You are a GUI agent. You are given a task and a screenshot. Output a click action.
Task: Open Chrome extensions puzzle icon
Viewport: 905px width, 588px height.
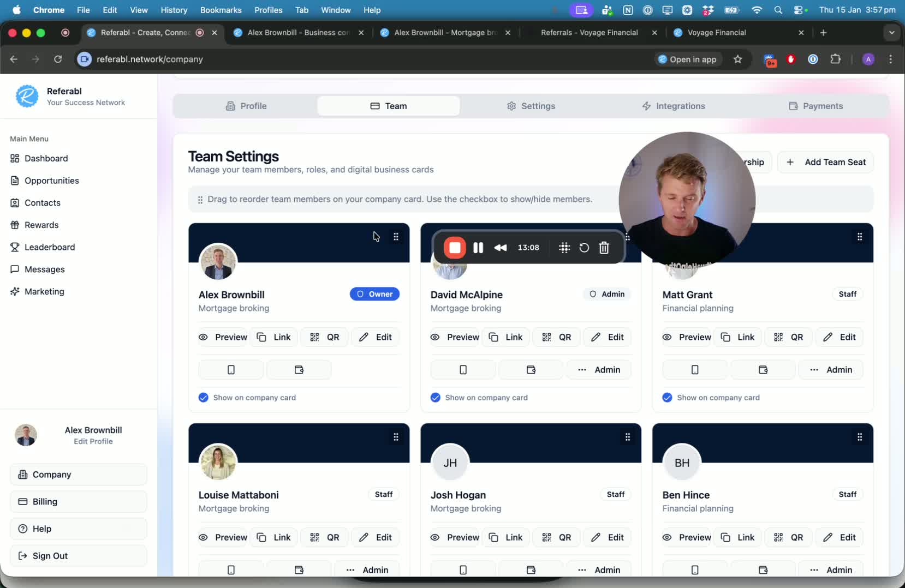pyautogui.click(x=835, y=59)
